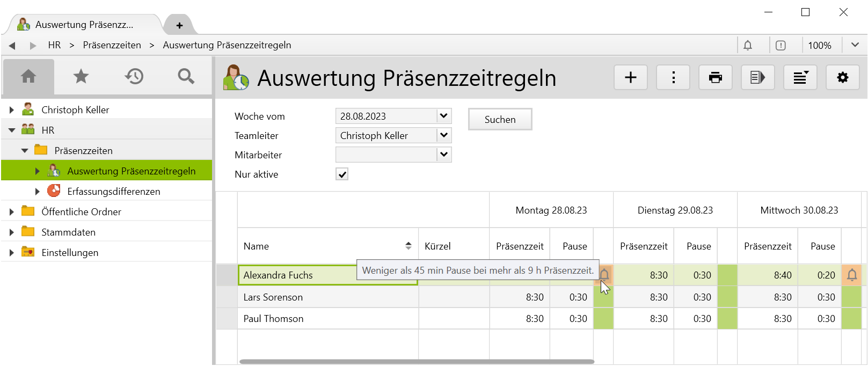Open history via clock icon

click(134, 77)
